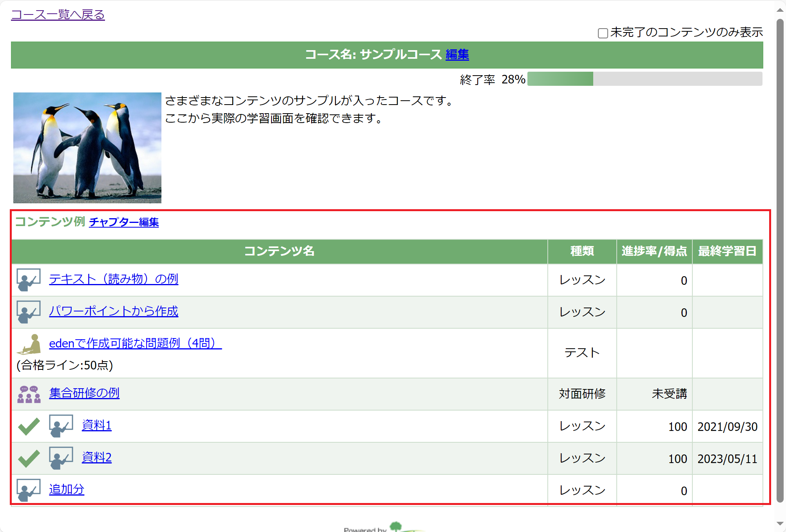
Task: Click (合格ライン:50点) text
Action: pos(65,365)
